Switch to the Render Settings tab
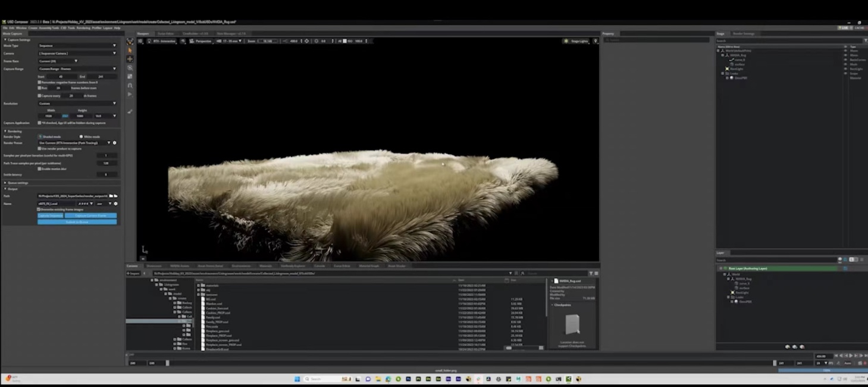868x387 pixels. point(744,33)
